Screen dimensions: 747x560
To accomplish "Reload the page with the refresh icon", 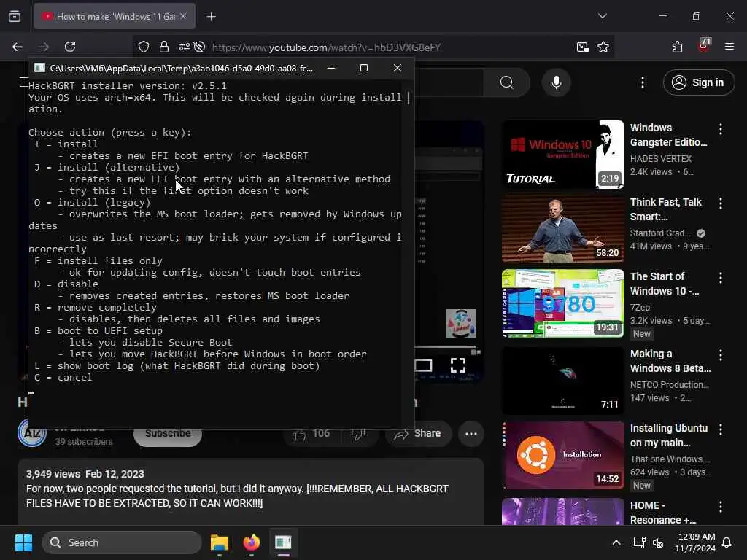I will (x=70, y=47).
